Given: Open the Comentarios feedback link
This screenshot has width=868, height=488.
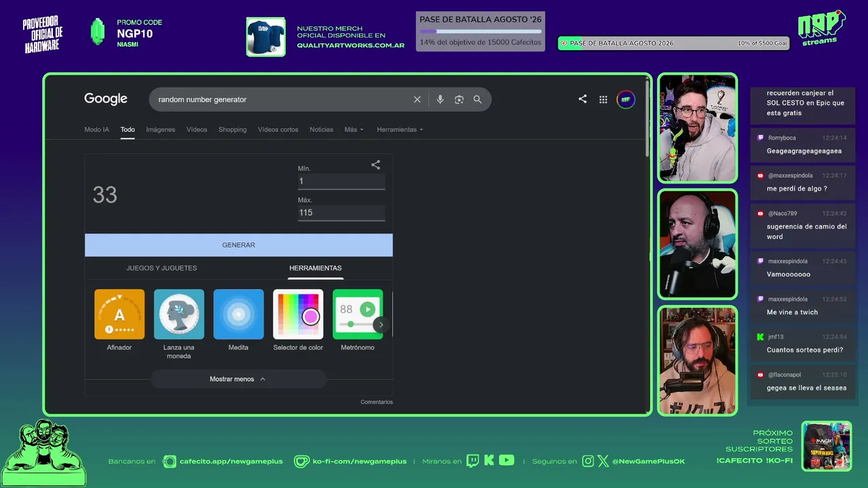Looking at the screenshot, I should tap(376, 402).
